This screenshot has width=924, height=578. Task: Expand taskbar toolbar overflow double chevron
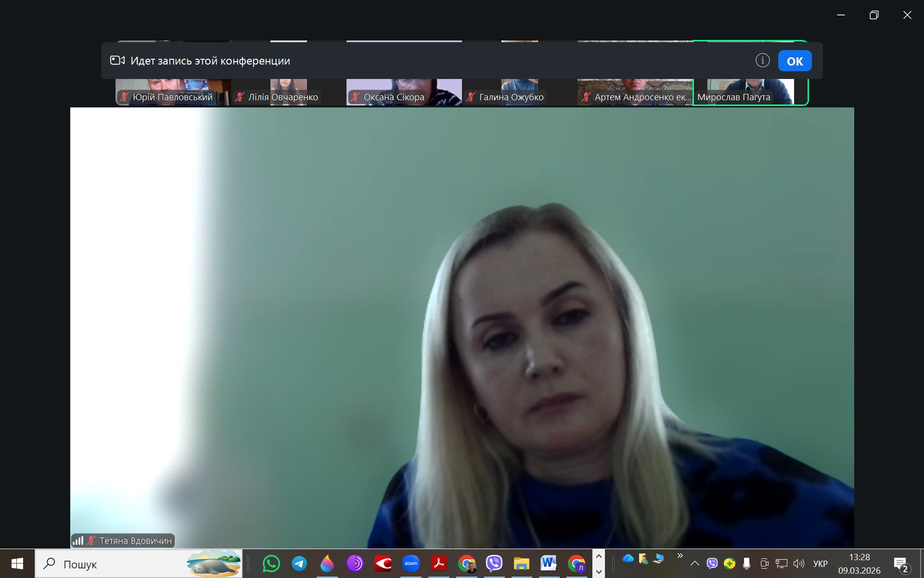(x=680, y=556)
